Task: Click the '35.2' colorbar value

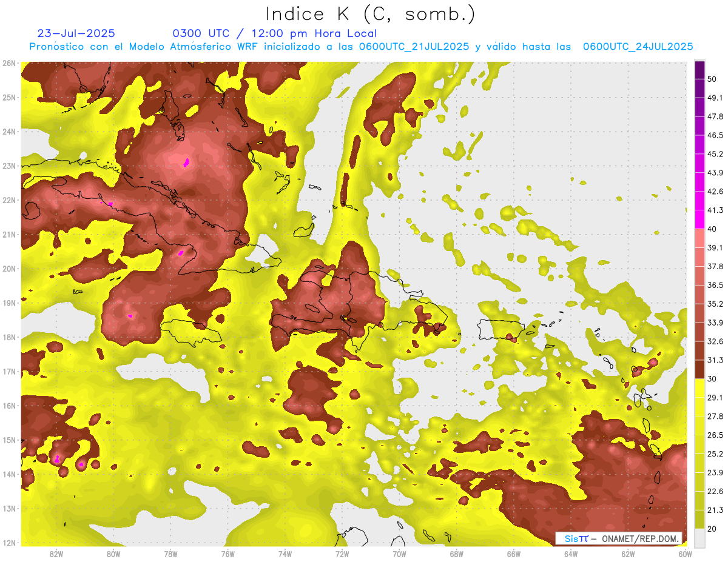Action: pos(715,304)
